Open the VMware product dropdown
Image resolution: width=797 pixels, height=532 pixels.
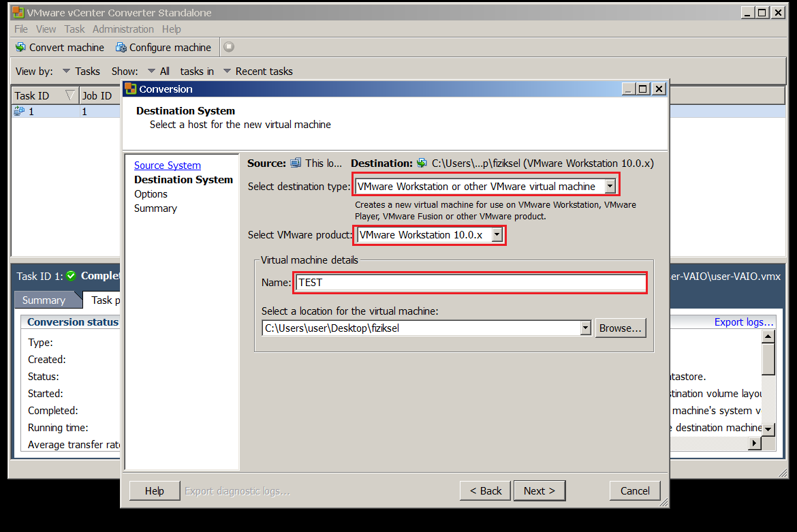[497, 234]
